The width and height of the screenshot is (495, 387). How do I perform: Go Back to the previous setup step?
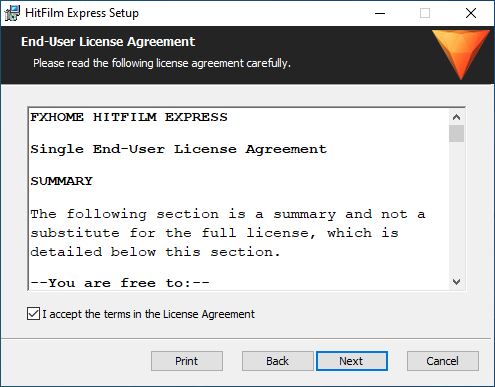277,361
